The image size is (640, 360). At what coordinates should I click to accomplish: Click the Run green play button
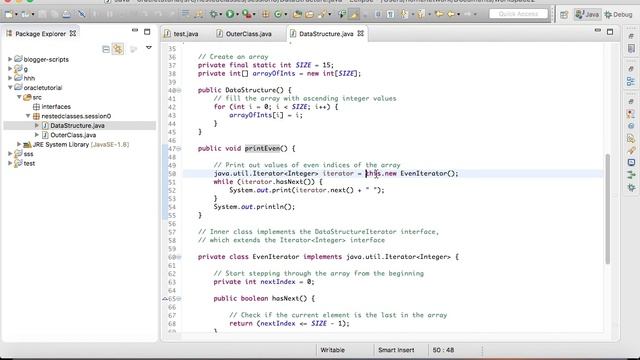230,14
